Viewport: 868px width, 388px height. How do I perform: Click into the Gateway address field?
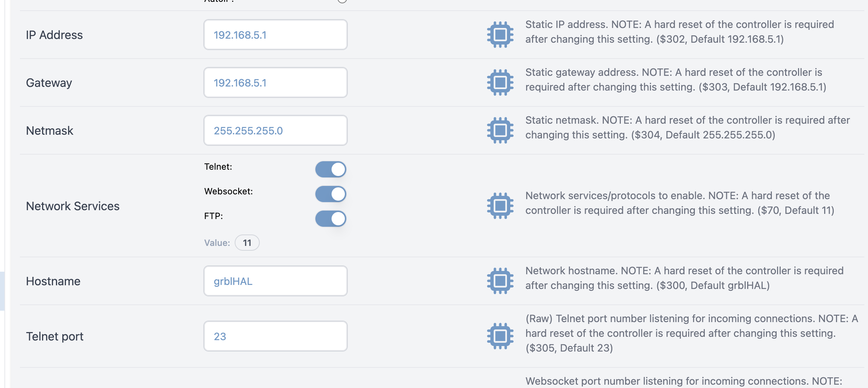[275, 83]
